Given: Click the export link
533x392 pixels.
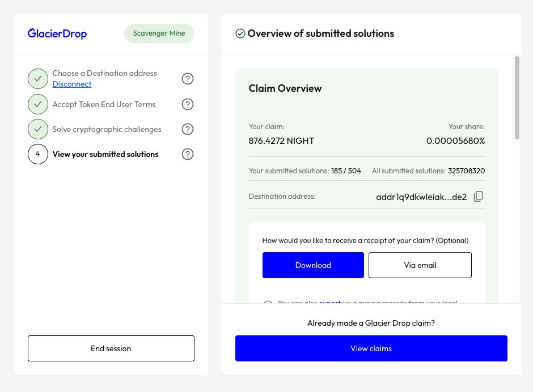Looking at the screenshot, I should pyautogui.click(x=330, y=303).
